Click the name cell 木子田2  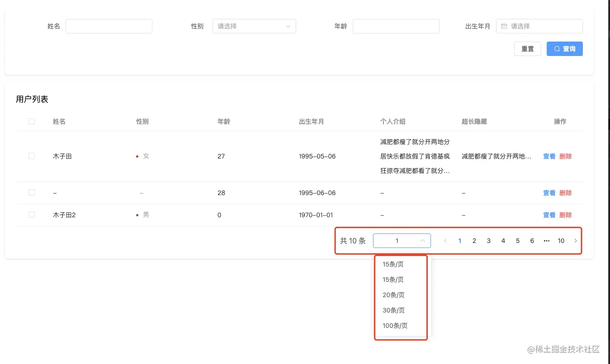(x=64, y=215)
